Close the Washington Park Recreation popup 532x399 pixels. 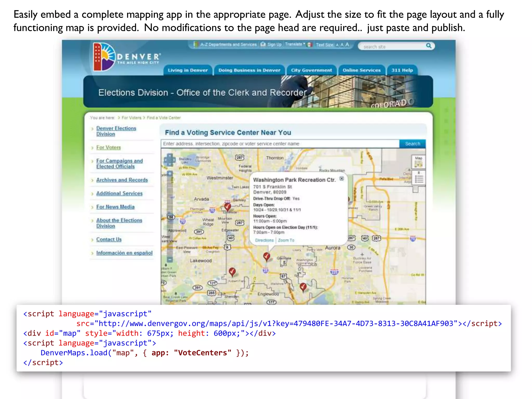342,179
